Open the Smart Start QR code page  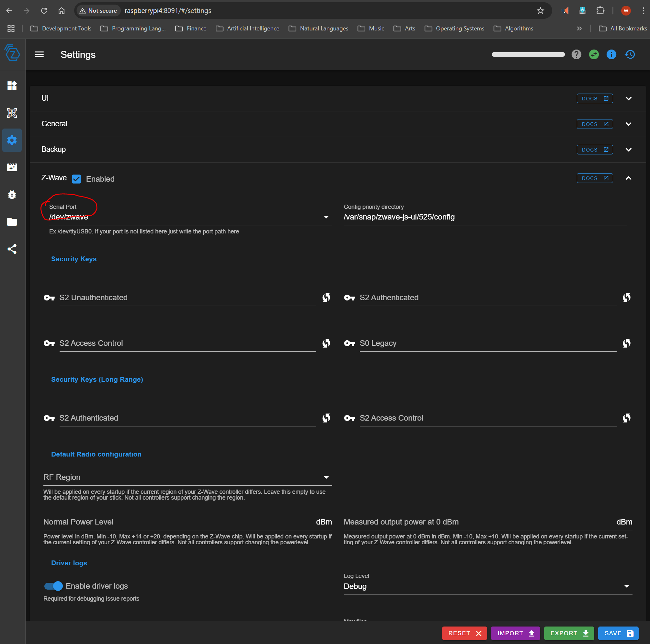point(12,113)
